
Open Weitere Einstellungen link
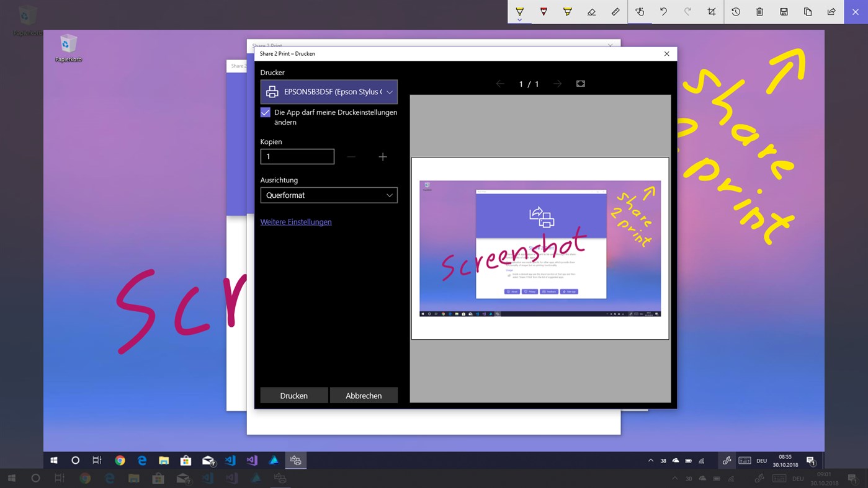pos(296,221)
